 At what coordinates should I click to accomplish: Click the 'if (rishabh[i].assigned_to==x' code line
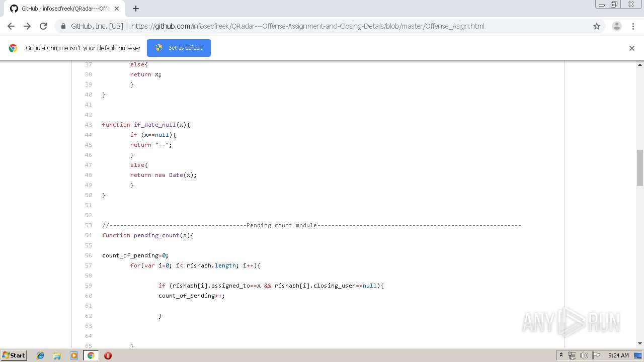[271, 286]
